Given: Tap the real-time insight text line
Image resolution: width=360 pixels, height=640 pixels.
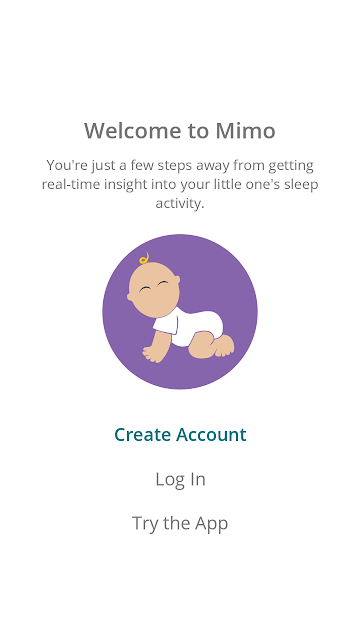Looking at the screenshot, I should point(180,184).
